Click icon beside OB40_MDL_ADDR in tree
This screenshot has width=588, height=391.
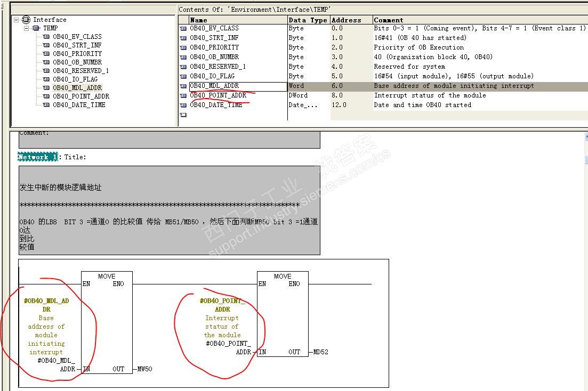pyautogui.click(x=46, y=88)
